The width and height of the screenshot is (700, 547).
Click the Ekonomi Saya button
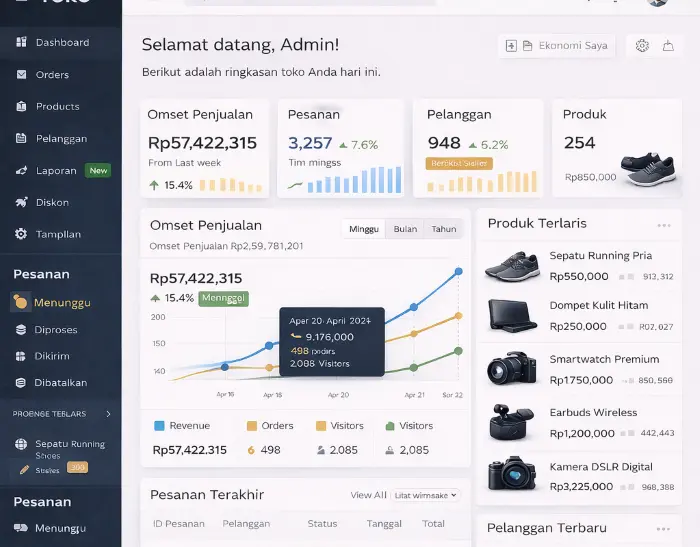557,46
